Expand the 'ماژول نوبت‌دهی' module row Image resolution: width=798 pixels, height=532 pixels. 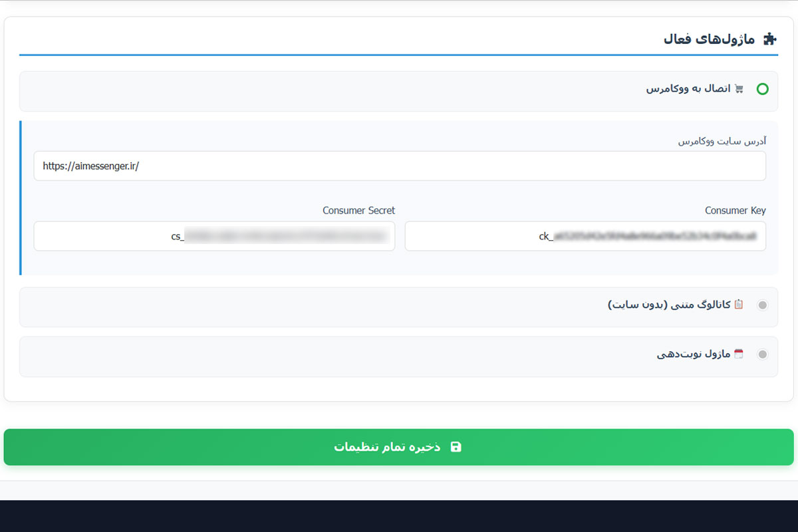pos(398,356)
